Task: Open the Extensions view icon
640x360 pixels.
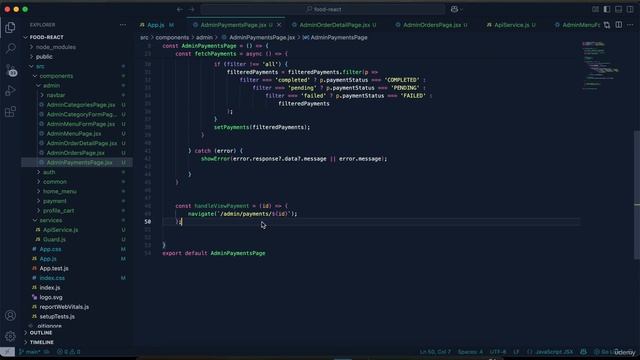Action: coord(10,111)
